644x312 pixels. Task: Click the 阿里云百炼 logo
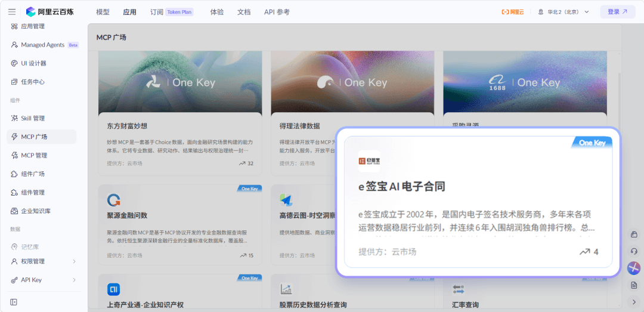point(50,12)
